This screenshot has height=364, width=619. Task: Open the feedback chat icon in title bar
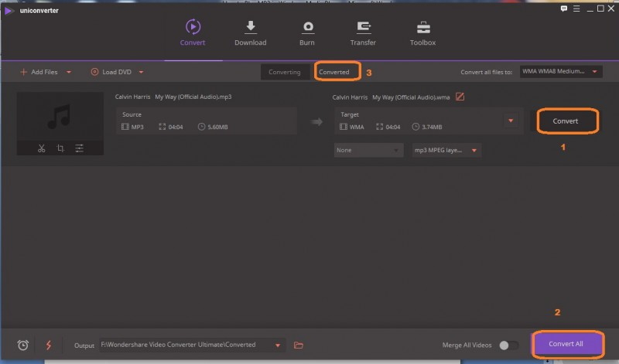[564, 9]
